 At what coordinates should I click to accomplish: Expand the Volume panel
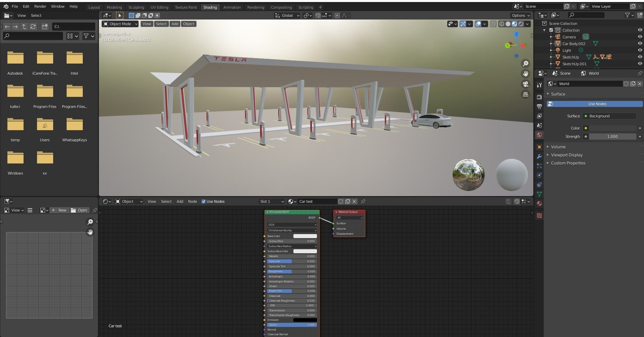(558, 147)
